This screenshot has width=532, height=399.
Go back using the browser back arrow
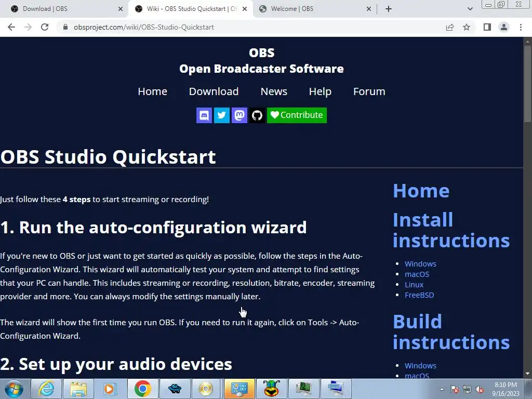pos(11,27)
